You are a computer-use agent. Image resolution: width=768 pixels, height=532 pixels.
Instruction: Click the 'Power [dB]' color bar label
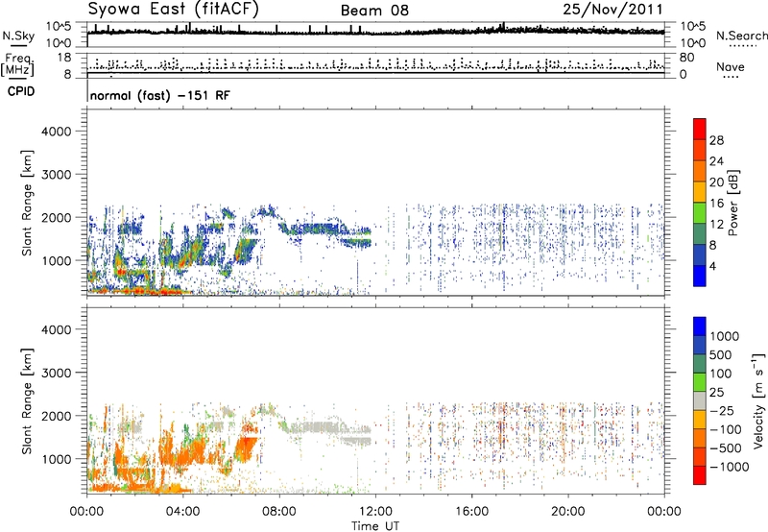click(x=733, y=203)
